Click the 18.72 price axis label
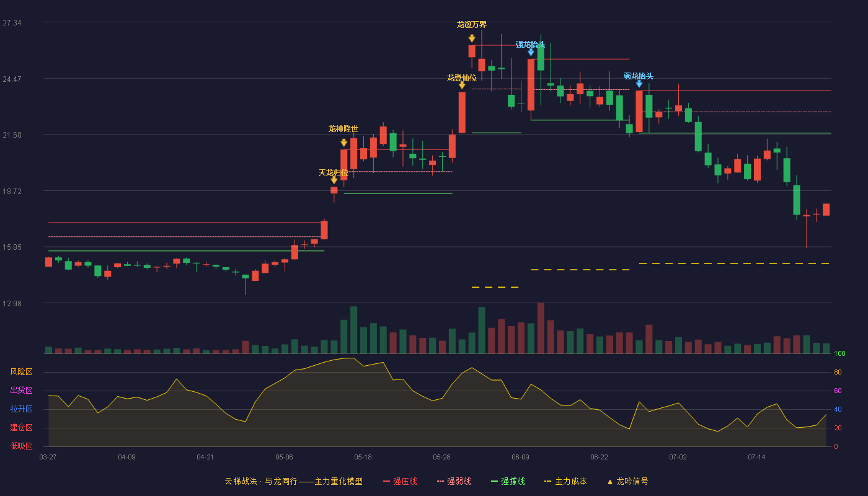The height and width of the screenshot is (496, 868). [12, 192]
